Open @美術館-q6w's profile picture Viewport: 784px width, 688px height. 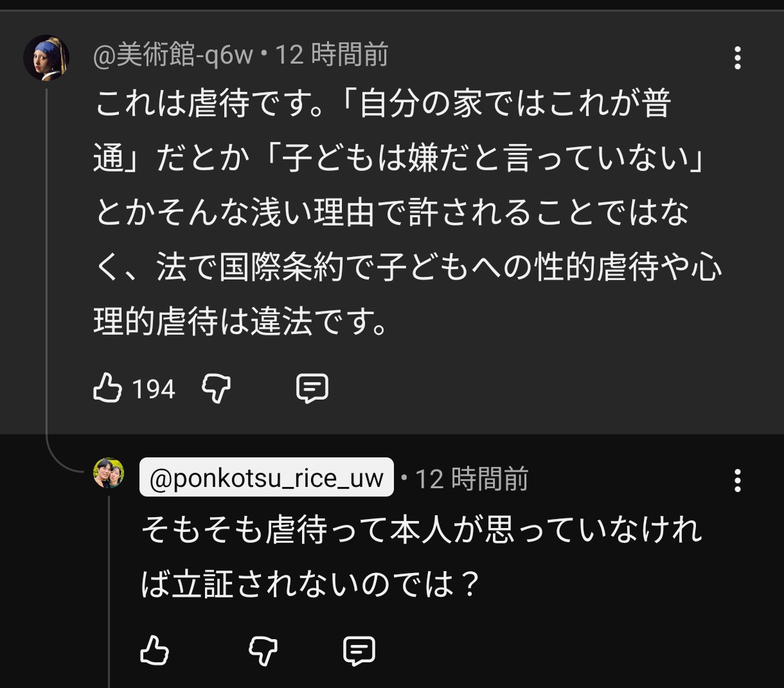(46, 57)
